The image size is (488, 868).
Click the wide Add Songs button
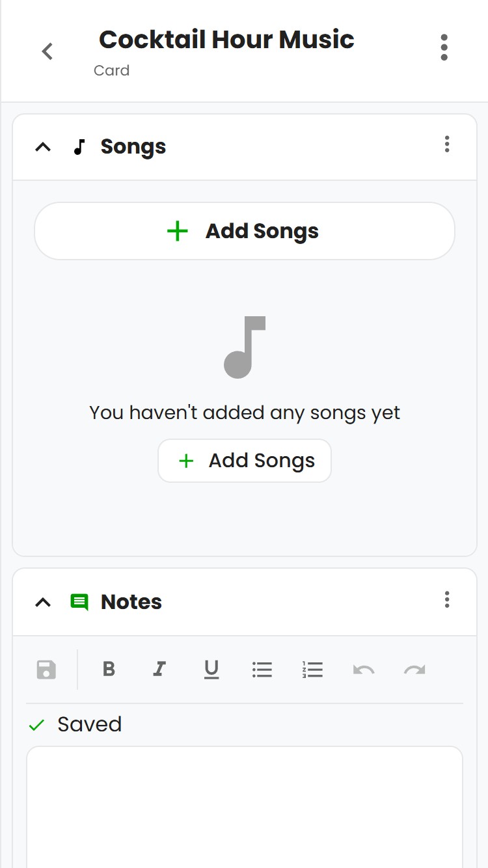click(245, 231)
